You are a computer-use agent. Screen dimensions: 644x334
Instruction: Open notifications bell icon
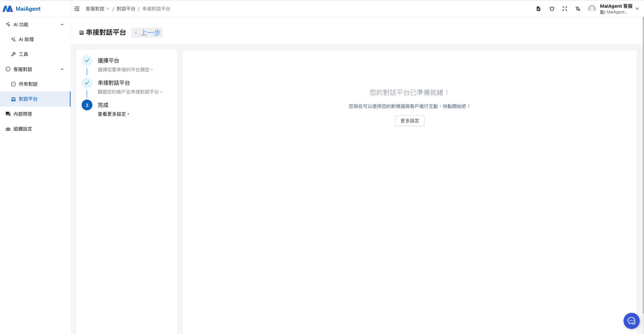[552, 9]
